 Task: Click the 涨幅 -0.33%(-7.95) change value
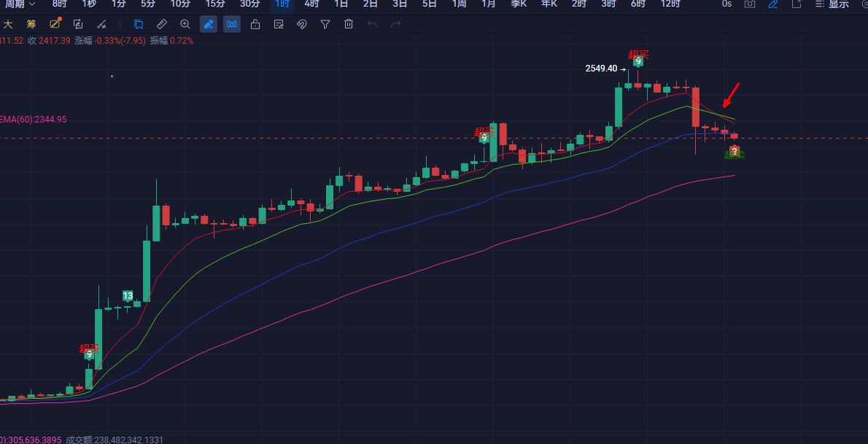point(110,40)
